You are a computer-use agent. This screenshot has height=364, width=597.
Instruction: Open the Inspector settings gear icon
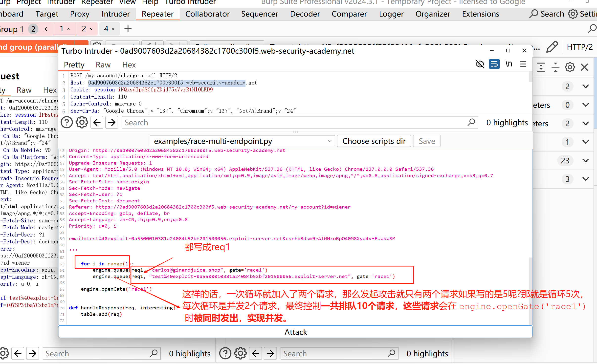pyautogui.click(x=570, y=67)
